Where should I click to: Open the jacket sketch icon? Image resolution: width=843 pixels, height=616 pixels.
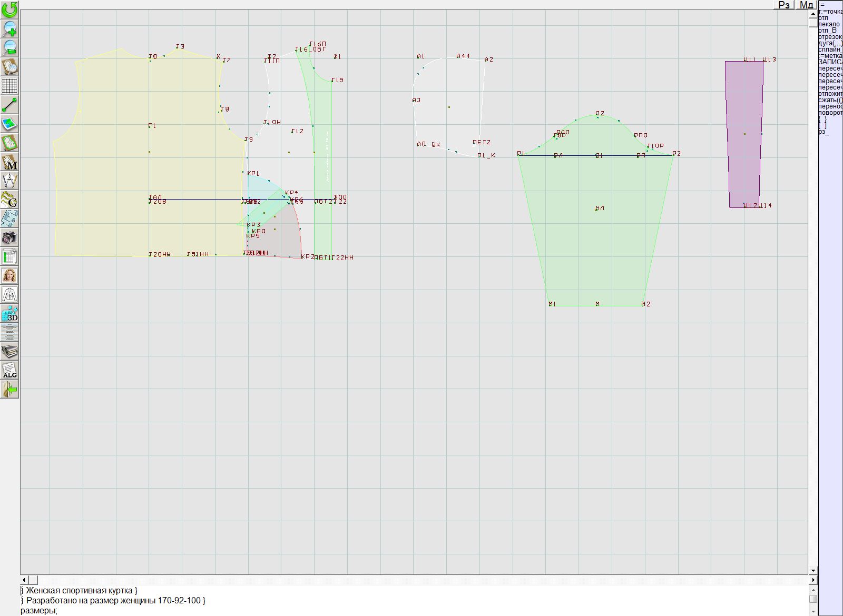(x=9, y=294)
